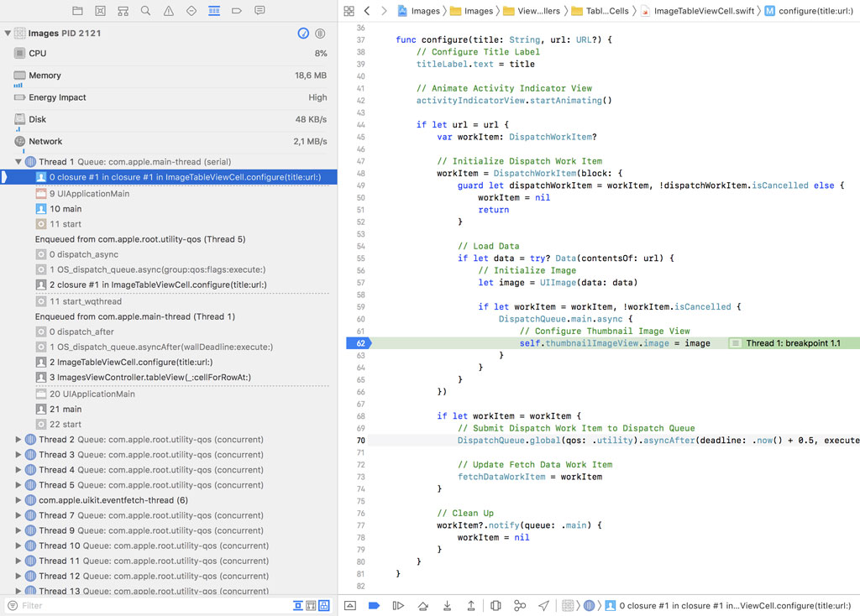Expand the com.apple.uikit.eventfetch-thread item
Screen dimensions: 860x616
(x=18, y=500)
